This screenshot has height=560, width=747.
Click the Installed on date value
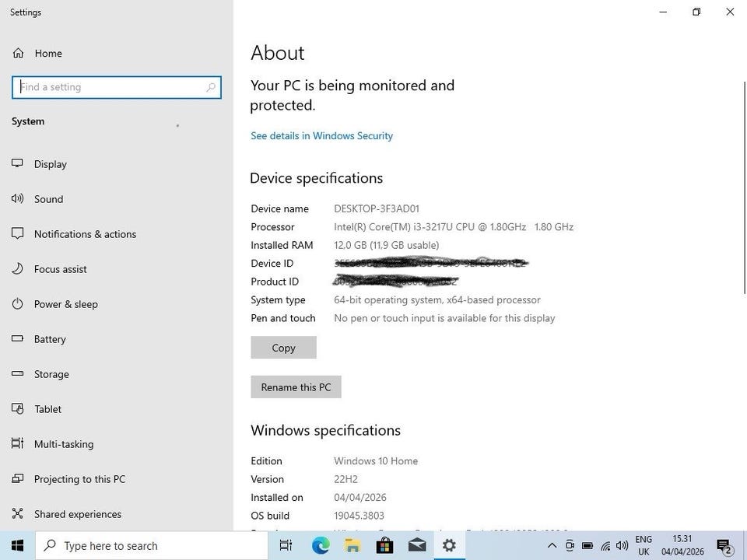359,498
